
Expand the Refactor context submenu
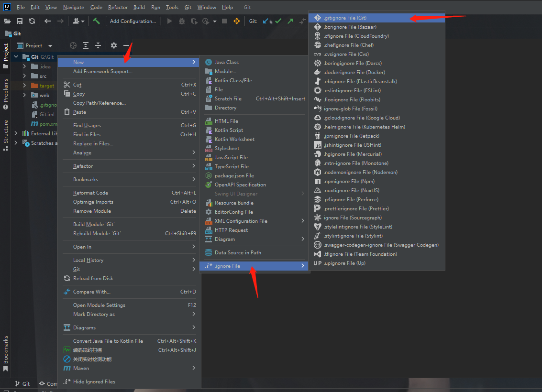tap(129, 166)
